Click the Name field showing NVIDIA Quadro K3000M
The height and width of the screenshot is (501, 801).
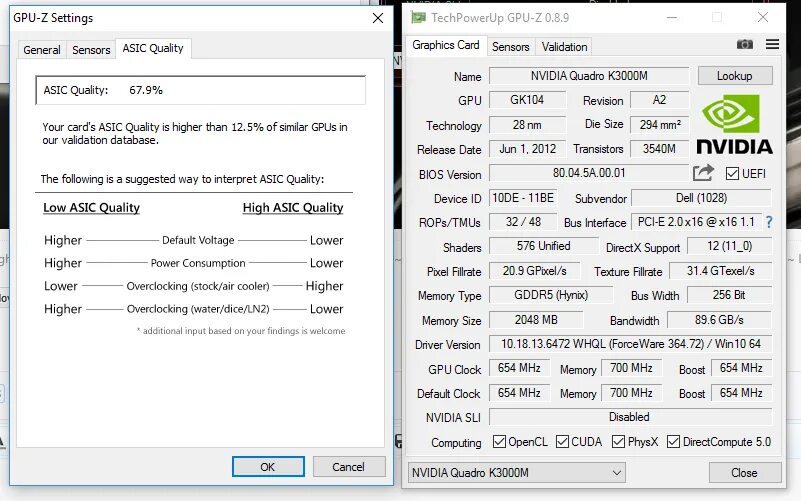click(x=589, y=76)
